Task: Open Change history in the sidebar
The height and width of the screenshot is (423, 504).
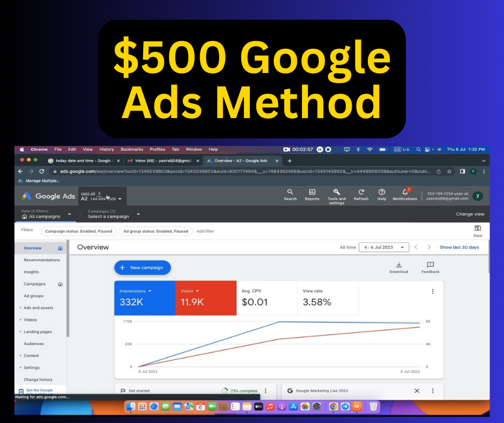Action: [38, 379]
